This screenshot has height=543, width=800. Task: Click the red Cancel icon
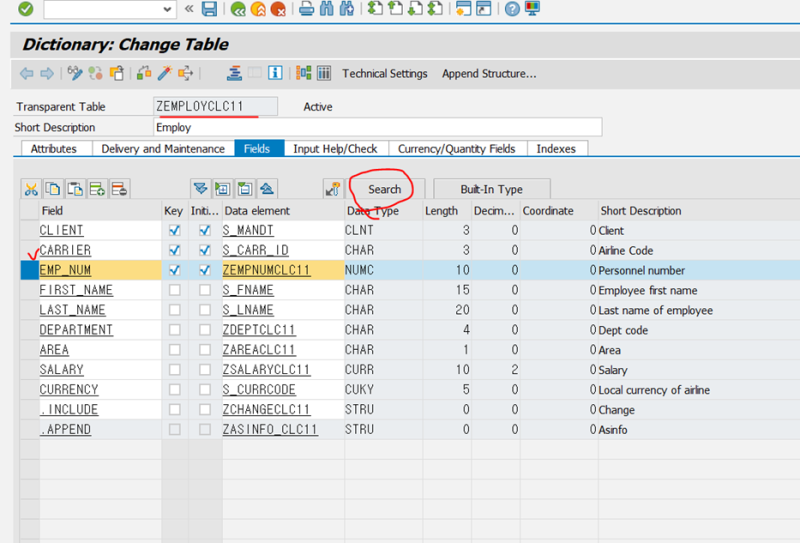point(278,9)
